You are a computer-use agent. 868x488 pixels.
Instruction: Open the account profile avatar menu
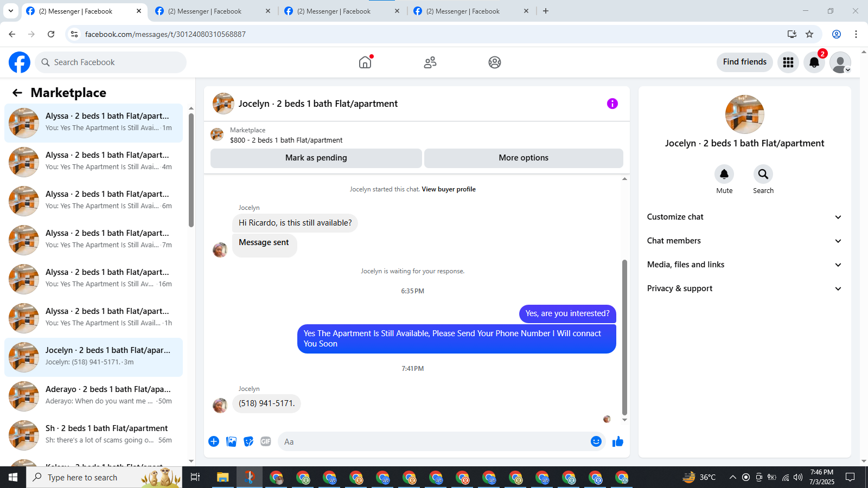840,62
